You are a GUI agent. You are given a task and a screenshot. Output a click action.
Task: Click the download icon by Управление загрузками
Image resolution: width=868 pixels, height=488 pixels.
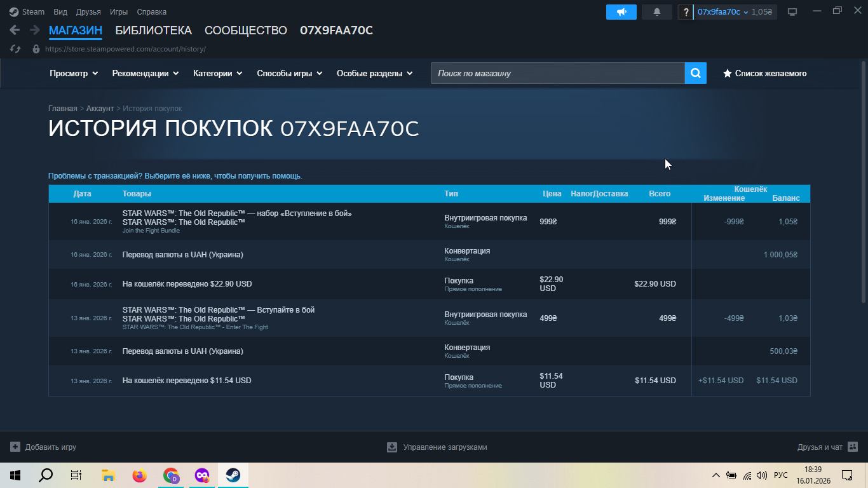click(392, 447)
